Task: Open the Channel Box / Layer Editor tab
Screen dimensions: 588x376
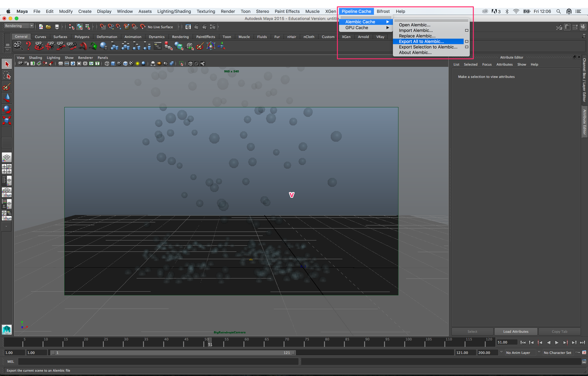Action: click(584, 80)
